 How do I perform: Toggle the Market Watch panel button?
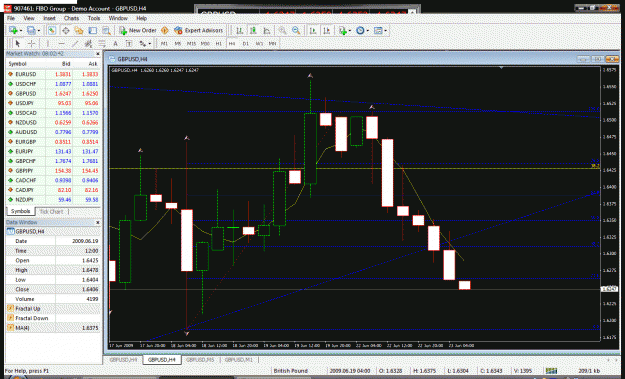(52, 30)
